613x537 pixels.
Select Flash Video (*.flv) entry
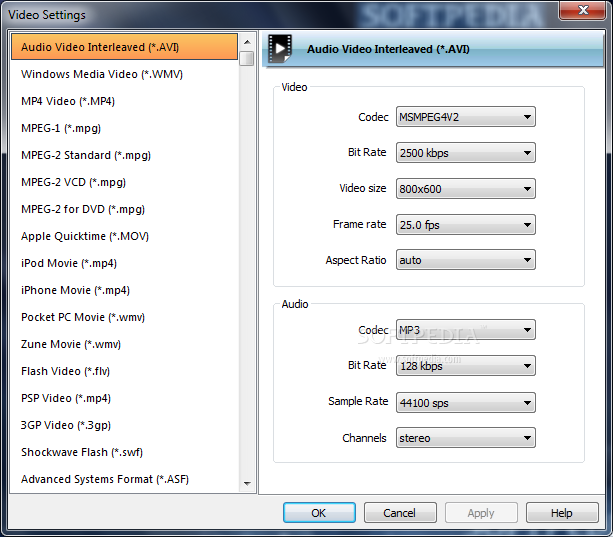(124, 371)
